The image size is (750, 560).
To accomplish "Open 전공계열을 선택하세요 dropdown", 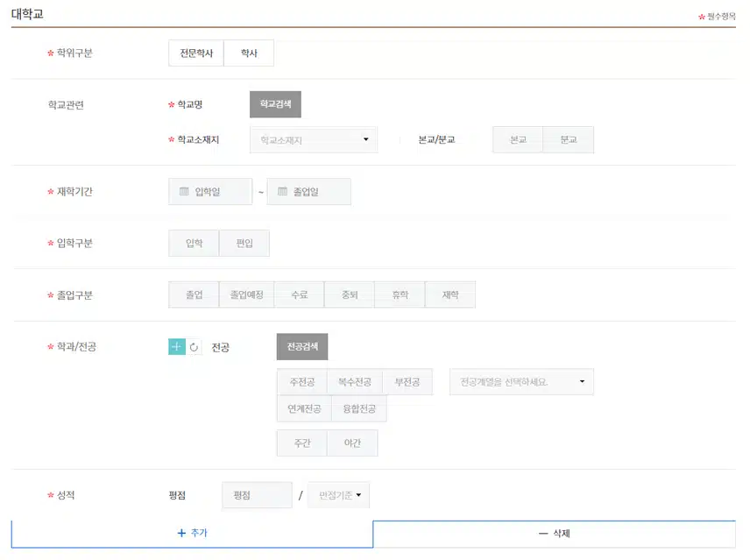I will click(x=521, y=381).
